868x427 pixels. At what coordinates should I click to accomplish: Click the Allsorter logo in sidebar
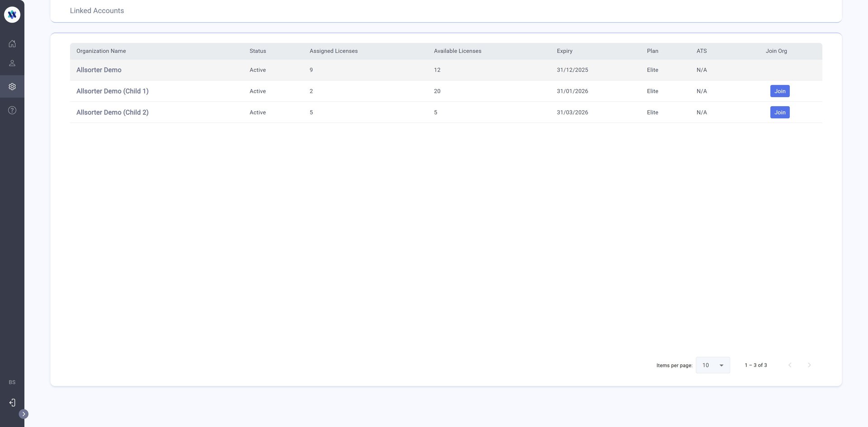12,14
